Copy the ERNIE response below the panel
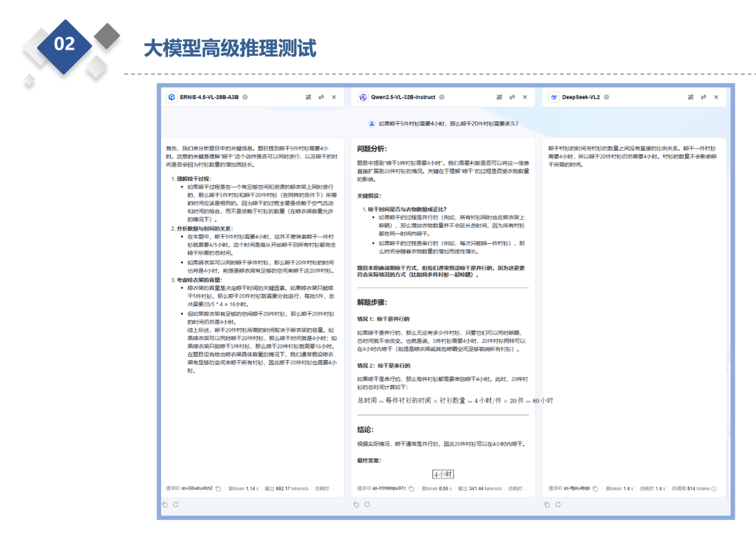The height and width of the screenshot is (535, 756). pos(165,505)
